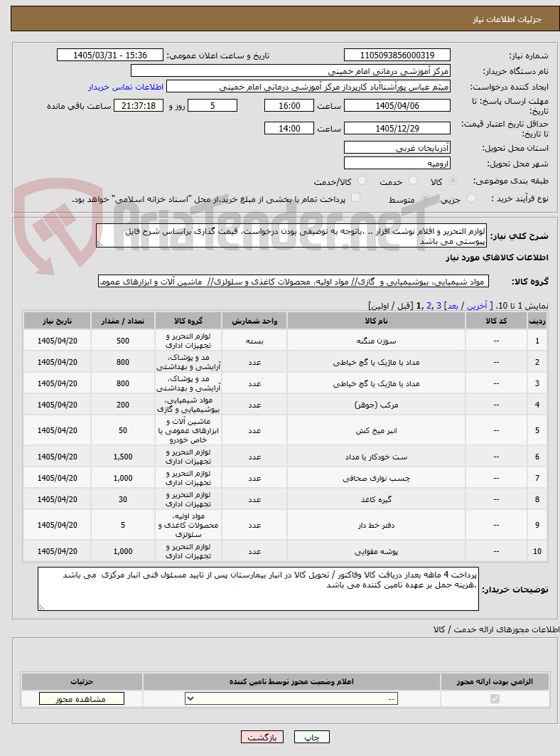Click the تعداد / مقدار column header
Screen dimensions: 560x756
tap(123, 321)
